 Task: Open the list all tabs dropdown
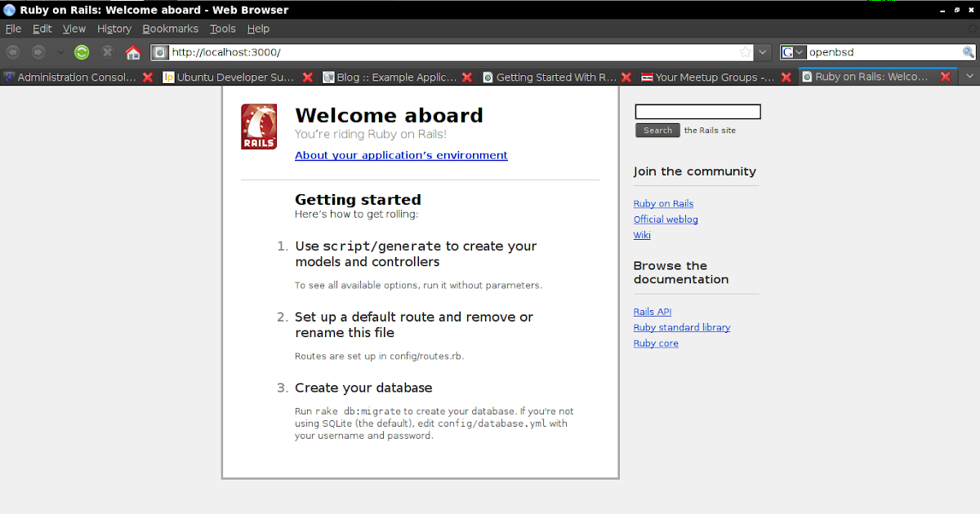point(969,77)
